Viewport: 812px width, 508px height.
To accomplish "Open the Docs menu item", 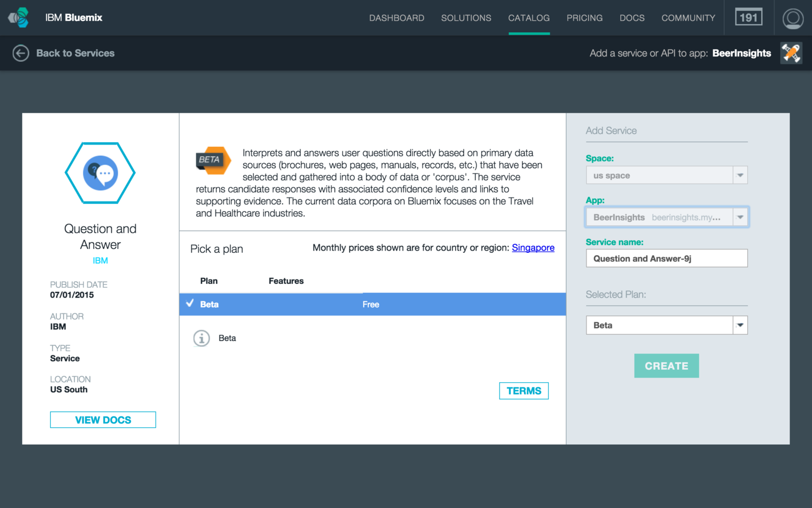I will [632, 18].
